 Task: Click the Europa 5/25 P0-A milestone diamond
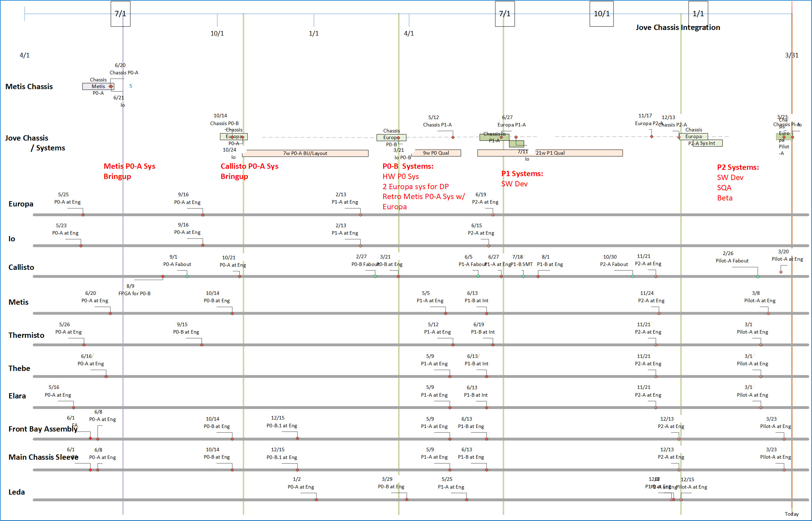[x=83, y=215]
